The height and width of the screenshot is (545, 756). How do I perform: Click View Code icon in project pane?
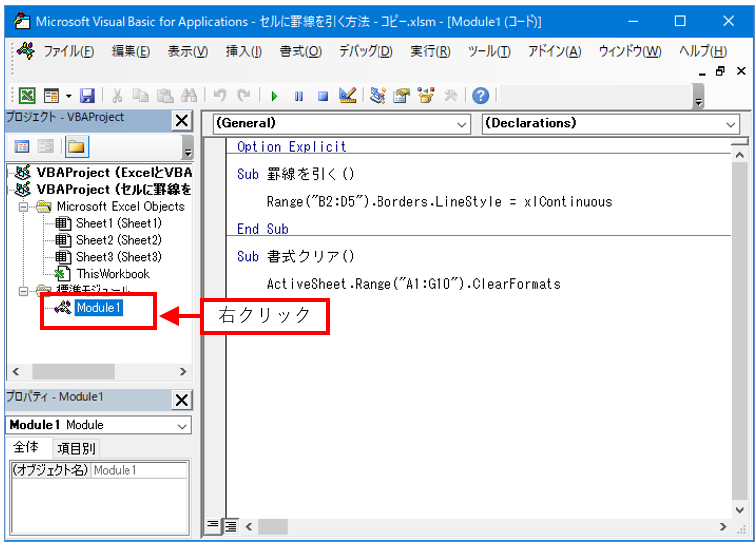point(22,147)
